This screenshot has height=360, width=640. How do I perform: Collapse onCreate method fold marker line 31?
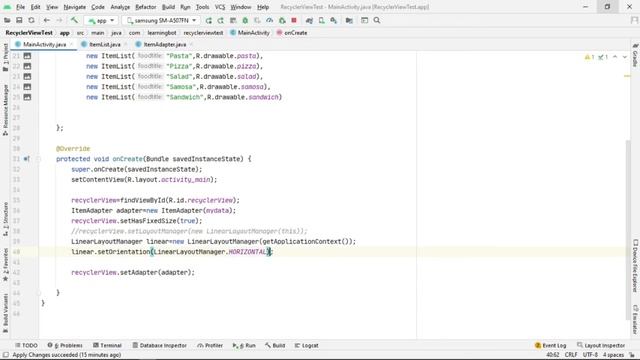pyautogui.click(x=39, y=159)
